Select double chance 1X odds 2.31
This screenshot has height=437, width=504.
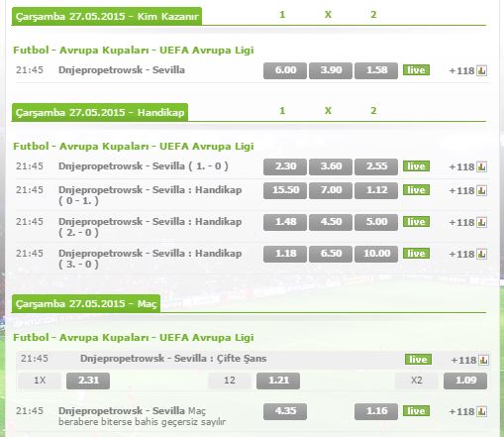88,381
